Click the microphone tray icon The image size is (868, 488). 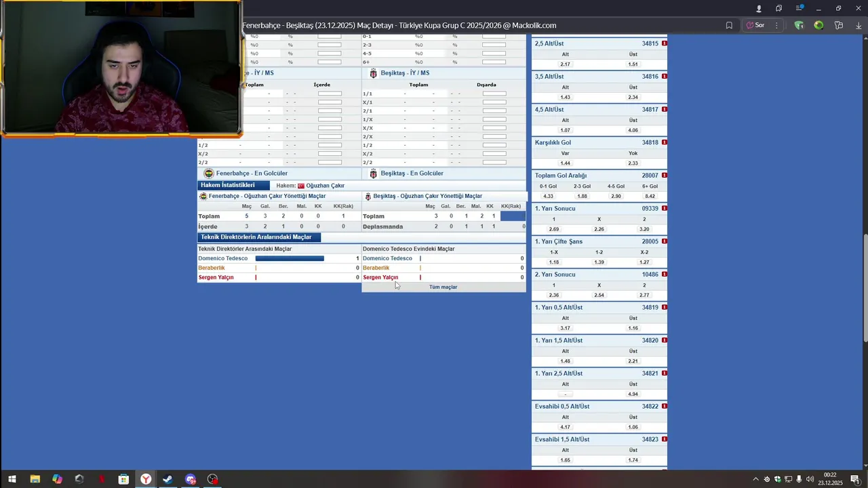pyautogui.click(x=799, y=479)
